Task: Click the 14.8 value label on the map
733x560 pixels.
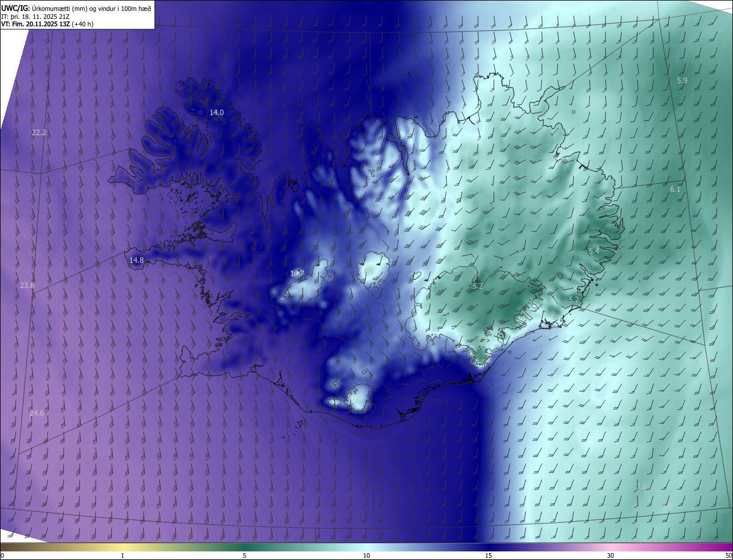Action: click(136, 260)
